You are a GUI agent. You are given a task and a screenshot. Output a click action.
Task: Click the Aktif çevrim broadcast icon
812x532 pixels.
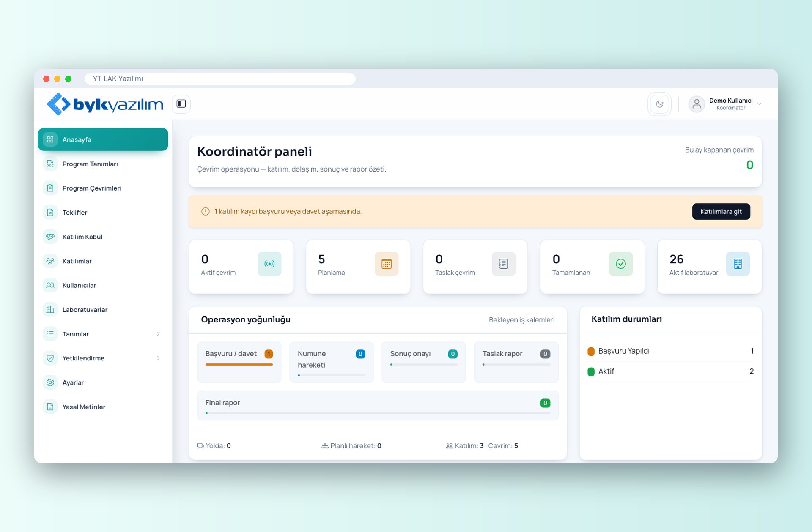click(x=269, y=264)
